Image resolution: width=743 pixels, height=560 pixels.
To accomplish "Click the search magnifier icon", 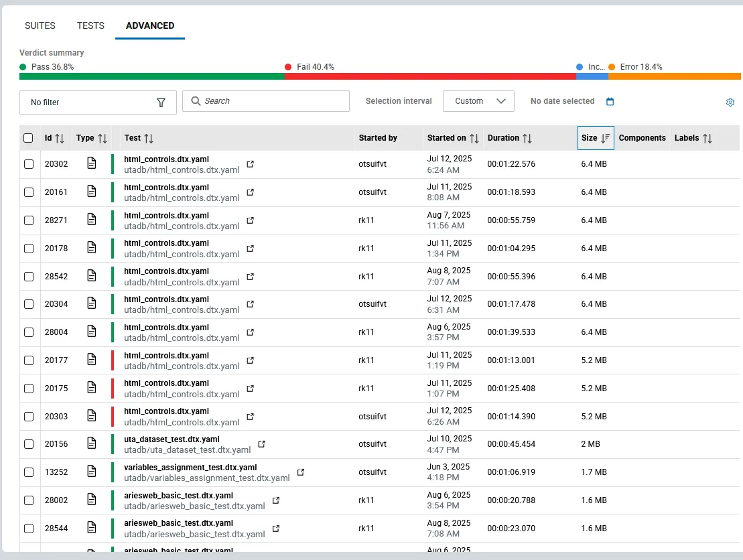I will tap(197, 101).
